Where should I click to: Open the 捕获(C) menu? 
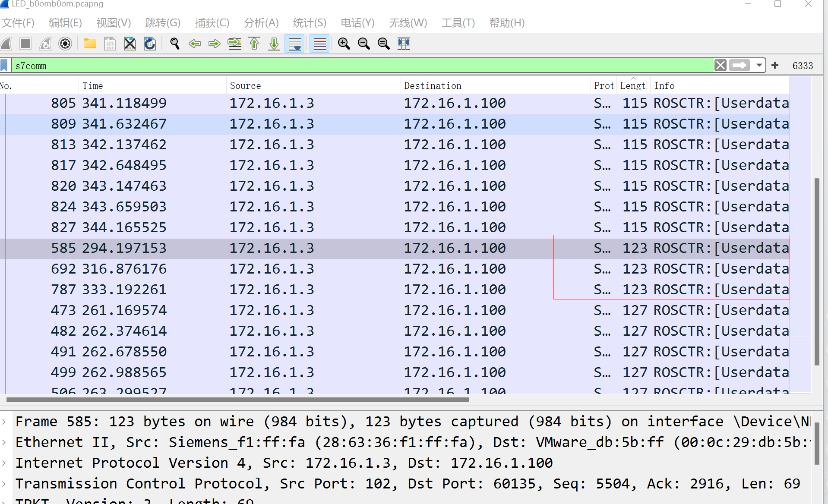pyautogui.click(x=212, y=23)
